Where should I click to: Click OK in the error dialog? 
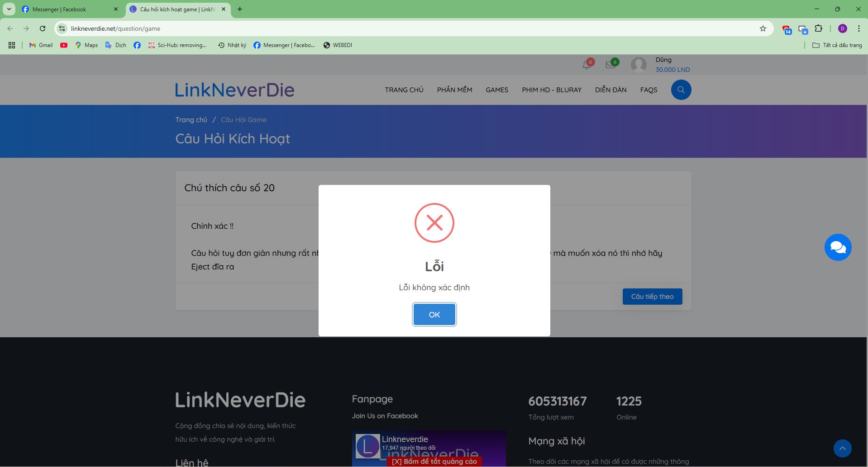point(434,315)
